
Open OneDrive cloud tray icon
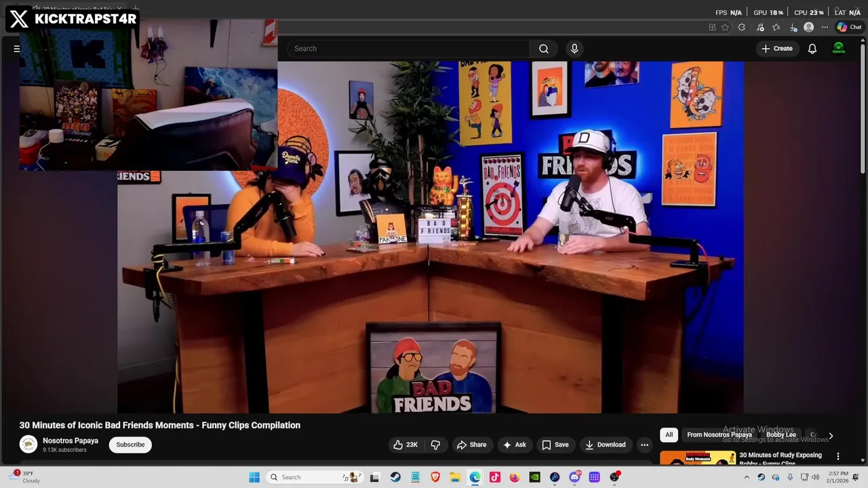click(x=776, y=477)
